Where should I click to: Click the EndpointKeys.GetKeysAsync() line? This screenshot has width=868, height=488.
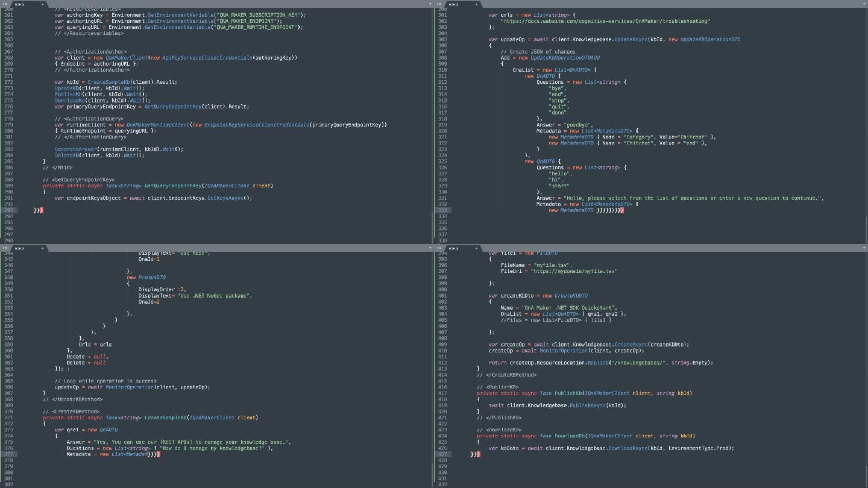click(x=153, y=198)
